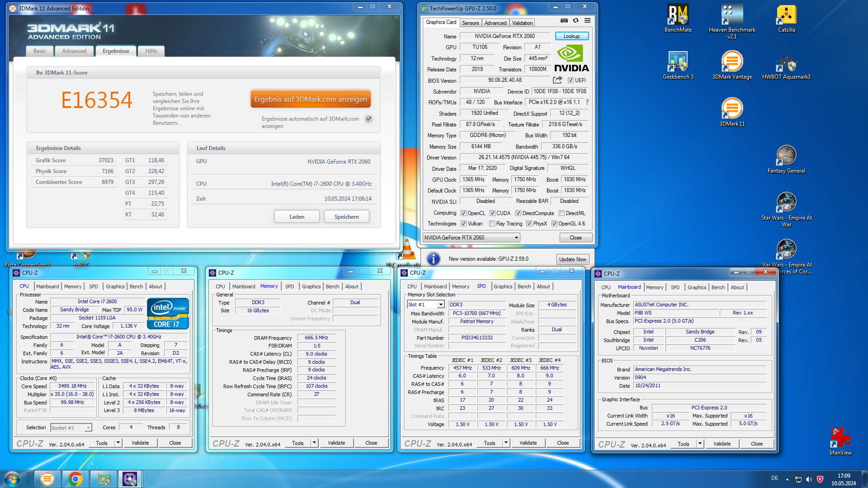Screen dimensions: 868x488
Task: Expand Tools arrow in CPU-Z CPU window
Action: point(118,443)
